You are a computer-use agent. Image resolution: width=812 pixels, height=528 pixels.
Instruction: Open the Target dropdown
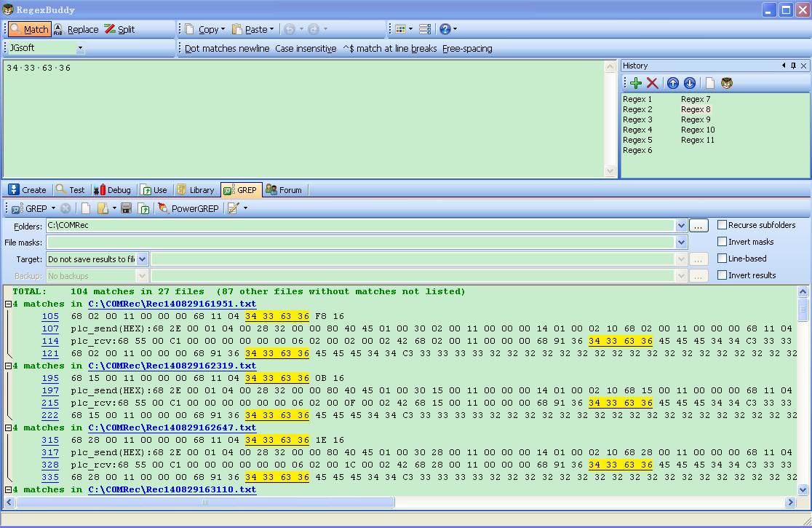point(143,259)
